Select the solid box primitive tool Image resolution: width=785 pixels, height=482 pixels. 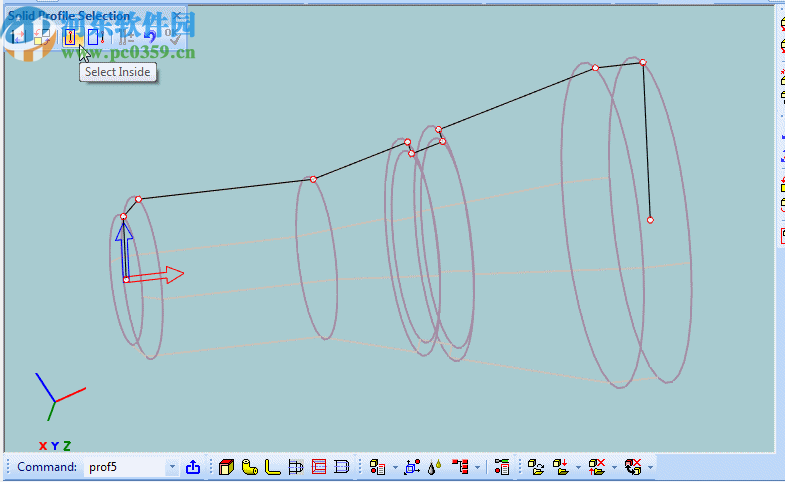pos(226,467)
